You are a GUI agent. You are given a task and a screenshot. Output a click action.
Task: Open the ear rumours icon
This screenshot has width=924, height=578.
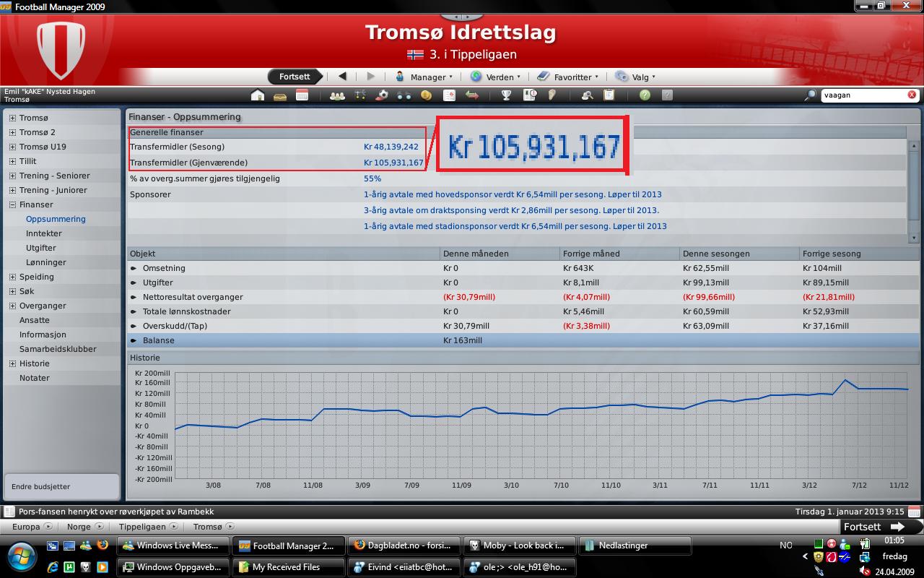[x=552, y=95]
